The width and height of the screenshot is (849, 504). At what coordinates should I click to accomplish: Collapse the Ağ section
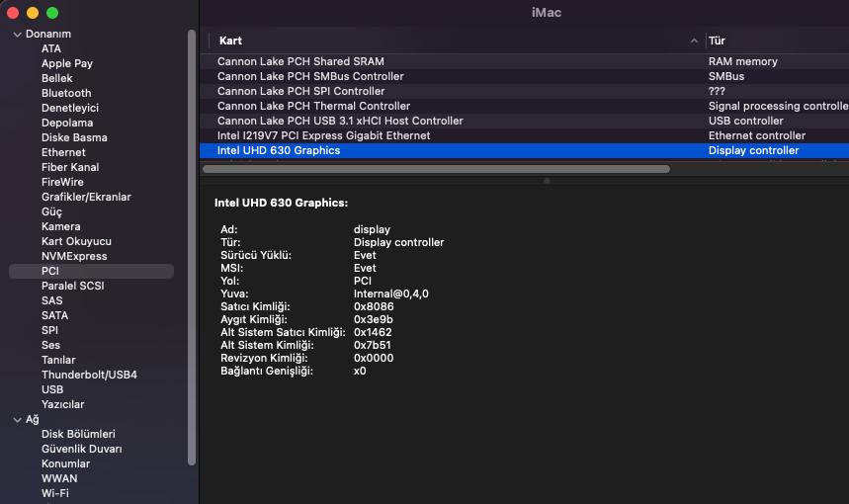pyautogui.click(x=17, y=419)
